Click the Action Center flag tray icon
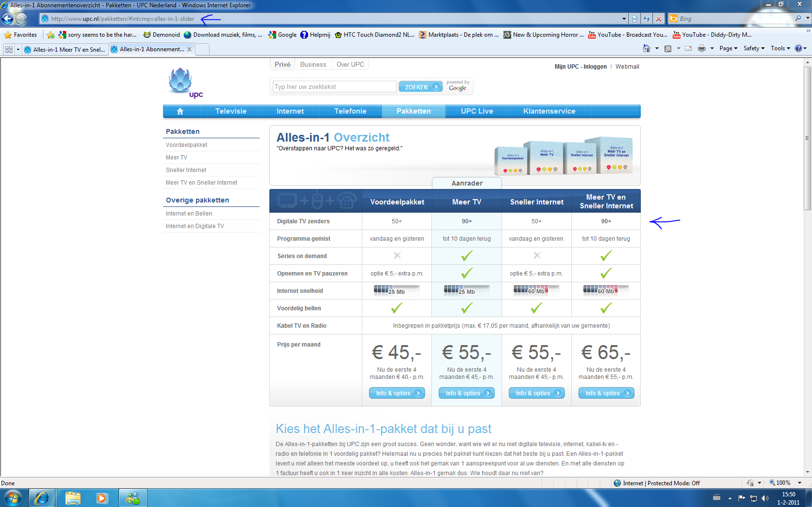Image resolution: width=812 pixels, height=507 pixels. 741,498
